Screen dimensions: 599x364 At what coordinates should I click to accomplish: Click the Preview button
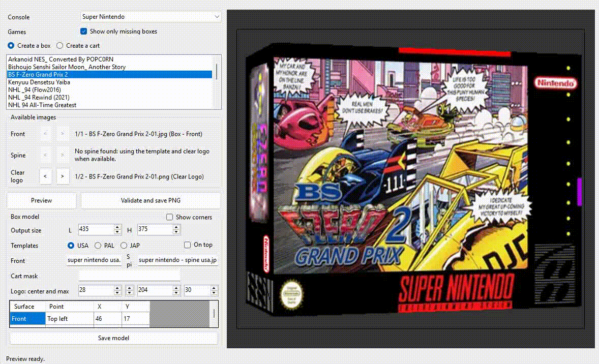42,200
